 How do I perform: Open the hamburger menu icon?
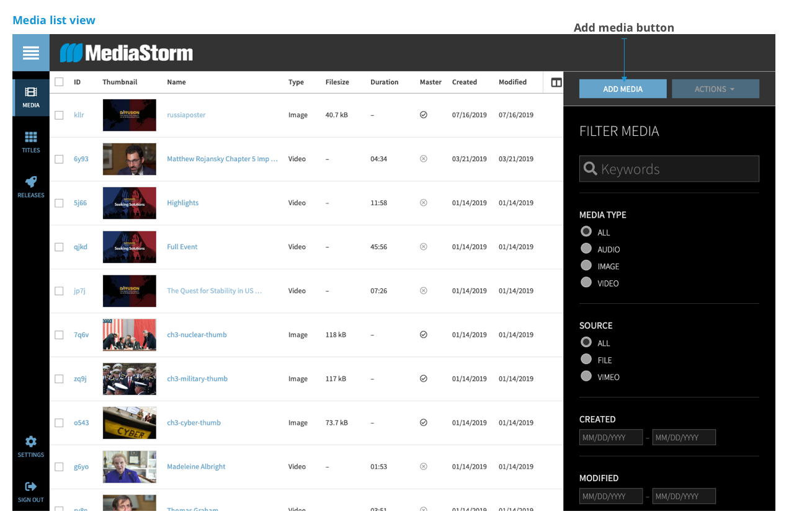[x=31, y=53]
